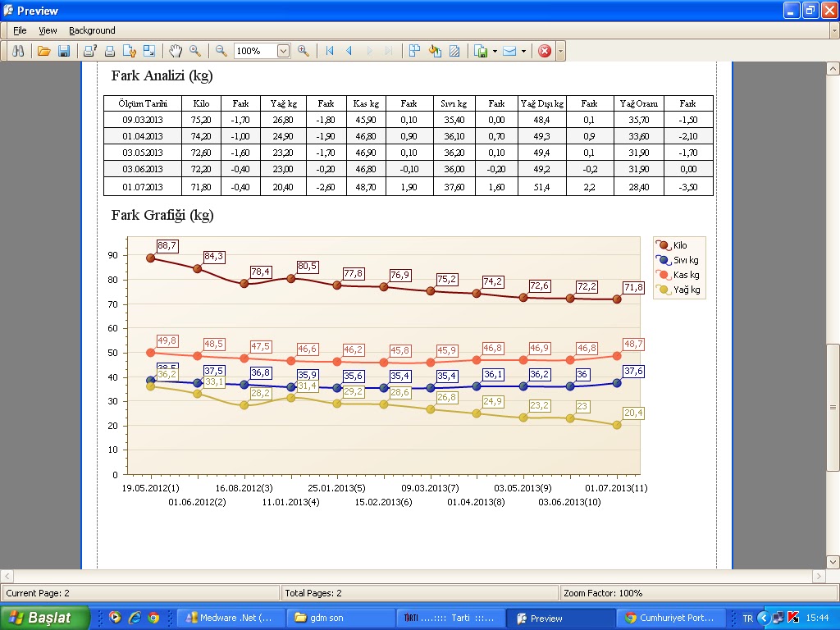Click the Multiple Pages layout icon
840x630 pixels.
[x=414, y=51]
